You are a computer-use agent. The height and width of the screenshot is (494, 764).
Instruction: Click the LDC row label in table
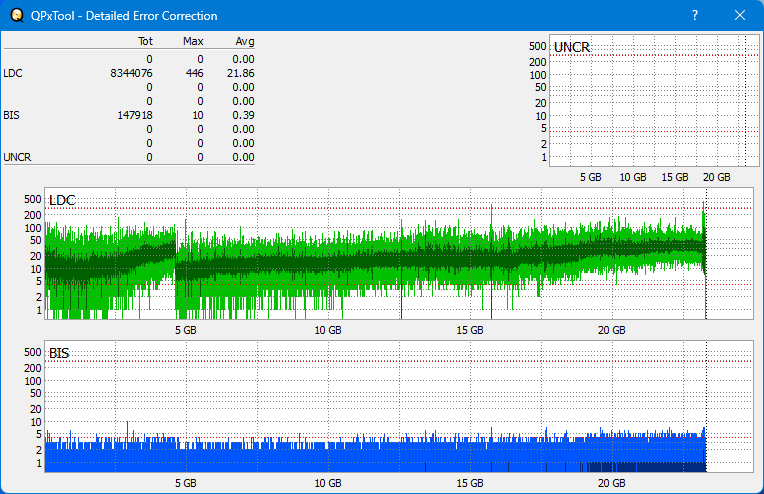tap(12, 73)
